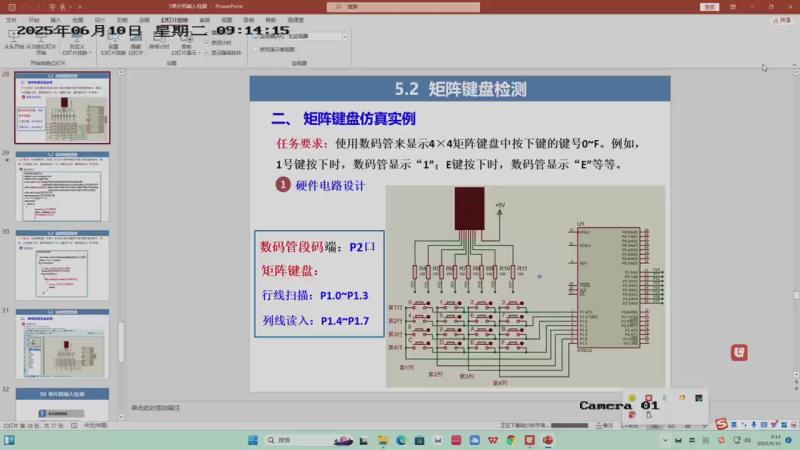Click the Sogou S input method icon
This screenshot has width=800, height=450.
tap(721, 423)
